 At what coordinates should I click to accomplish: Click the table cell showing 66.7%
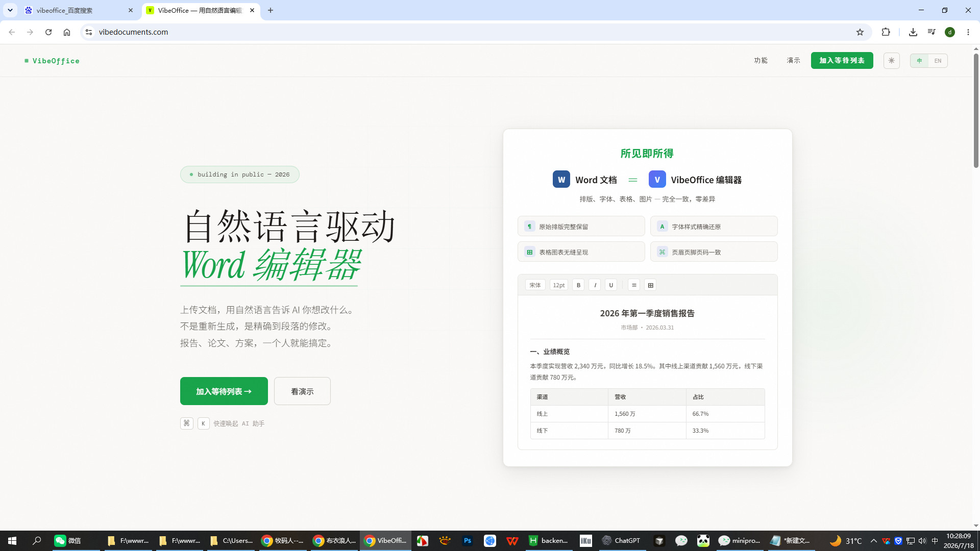tap(725, 414)
